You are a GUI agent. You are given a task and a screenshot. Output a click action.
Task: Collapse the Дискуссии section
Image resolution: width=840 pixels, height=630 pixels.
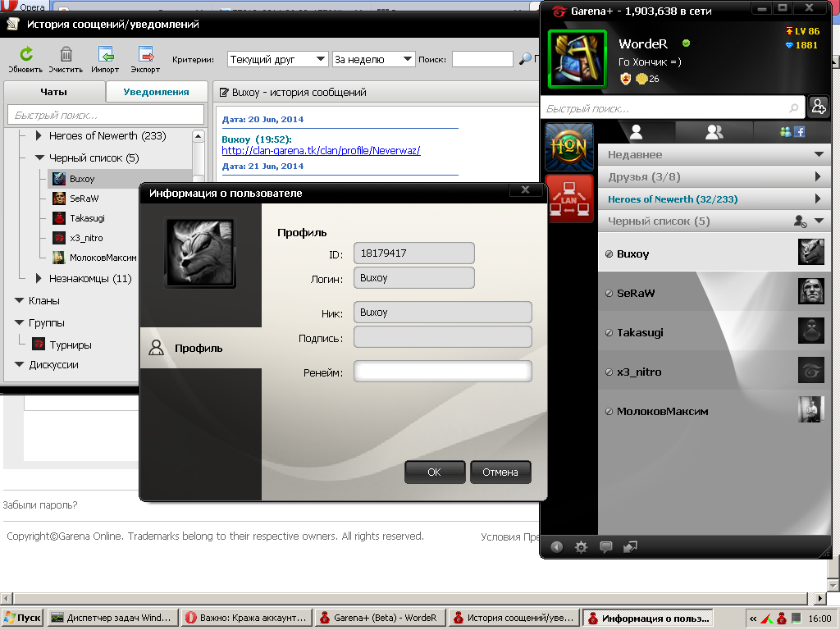pos(20,364)
